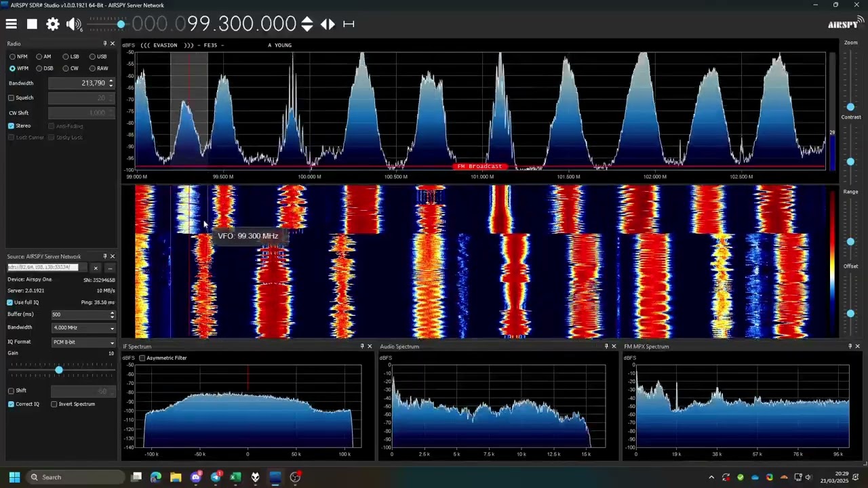
Task: Open Excel from the taskbar
Action: 235,477
